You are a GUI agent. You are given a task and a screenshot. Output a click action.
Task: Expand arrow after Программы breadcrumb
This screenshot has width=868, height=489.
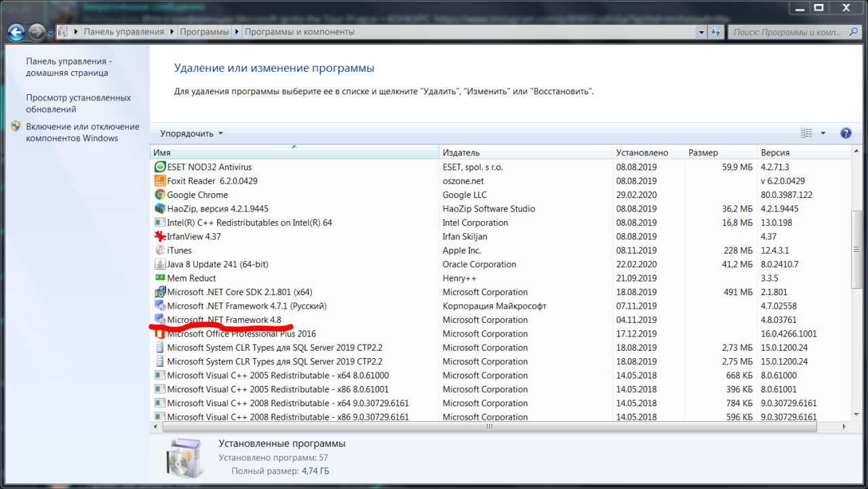(x=237, y=32)
